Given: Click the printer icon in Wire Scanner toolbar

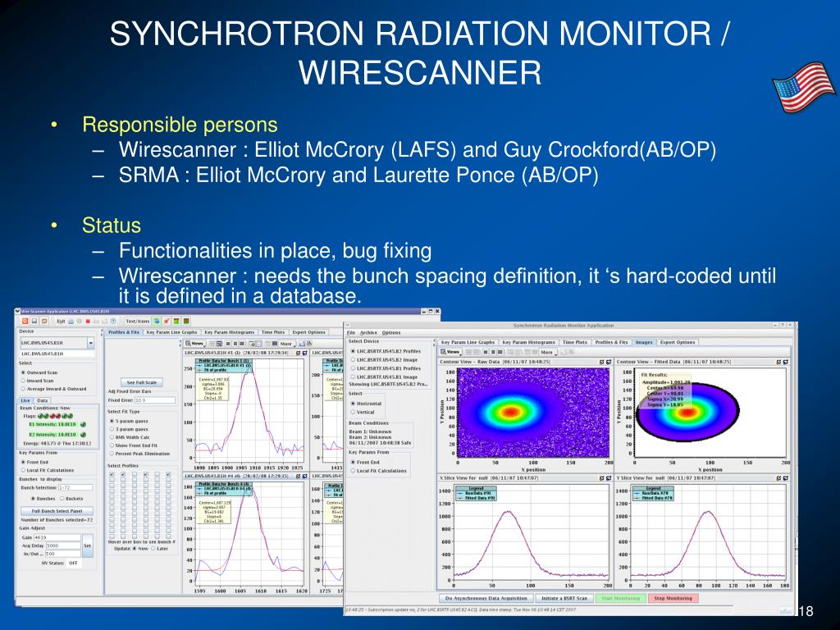Looking at the screenshot, I should (x=71, y=322).
